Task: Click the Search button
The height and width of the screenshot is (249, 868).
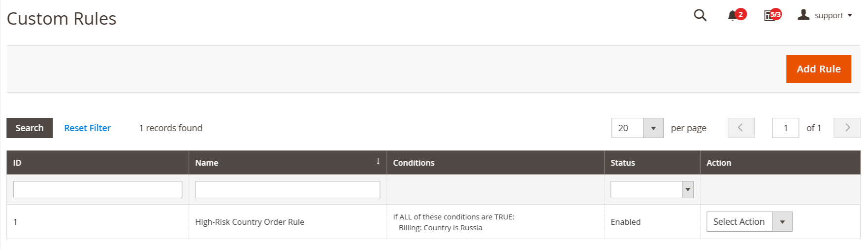Action: point(30,128)
